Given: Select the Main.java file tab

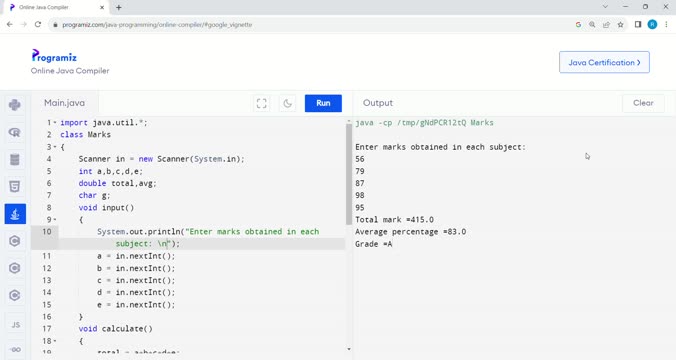Looking at the screenshot, I should (65, 103).
